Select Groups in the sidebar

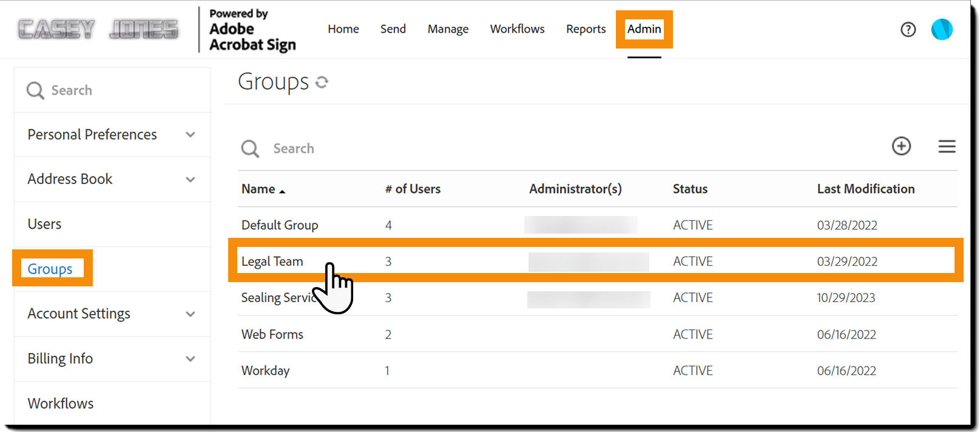pos(50,269)
